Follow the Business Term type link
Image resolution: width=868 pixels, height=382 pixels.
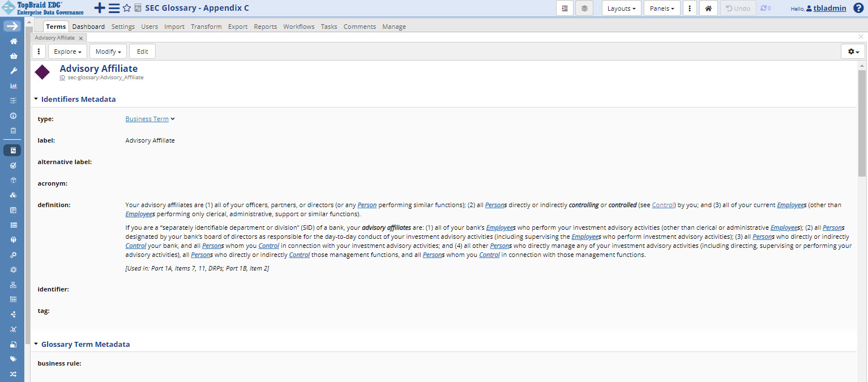147,119
